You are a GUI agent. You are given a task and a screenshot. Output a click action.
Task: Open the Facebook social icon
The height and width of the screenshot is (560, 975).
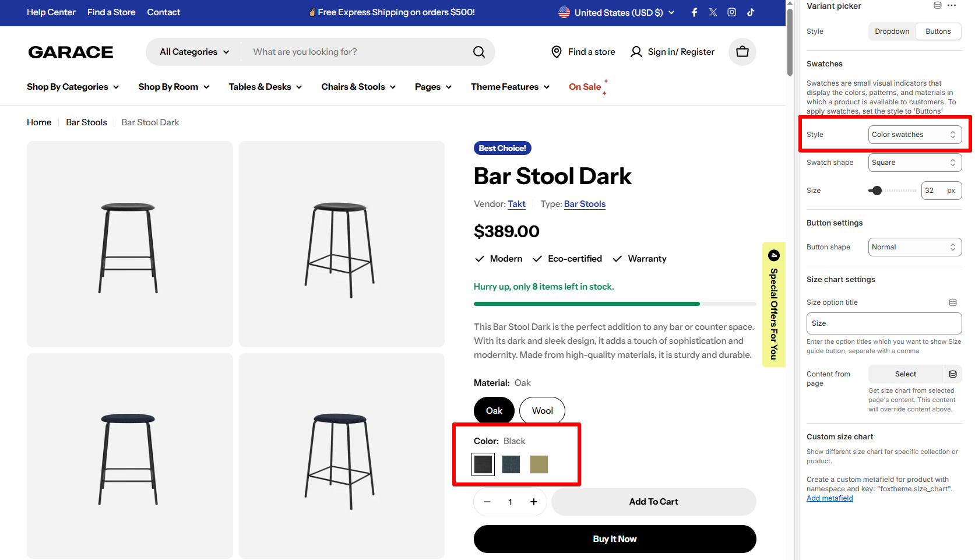click(x=694, y=12)
